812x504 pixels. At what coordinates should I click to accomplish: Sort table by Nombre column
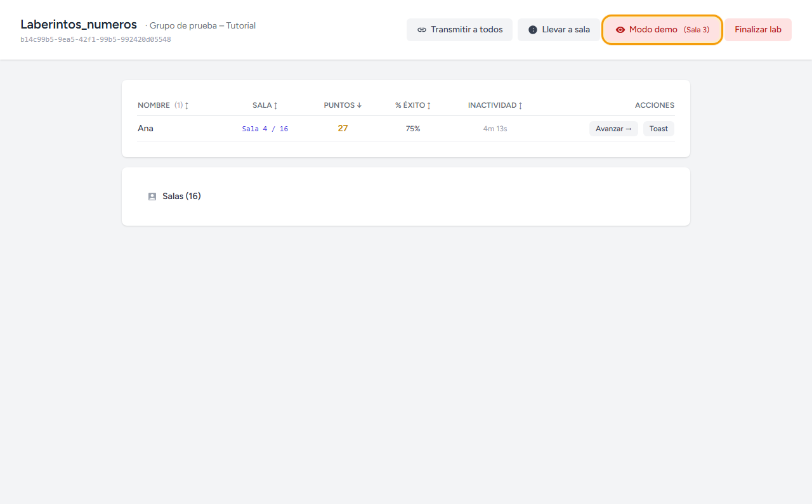(163, 105)
